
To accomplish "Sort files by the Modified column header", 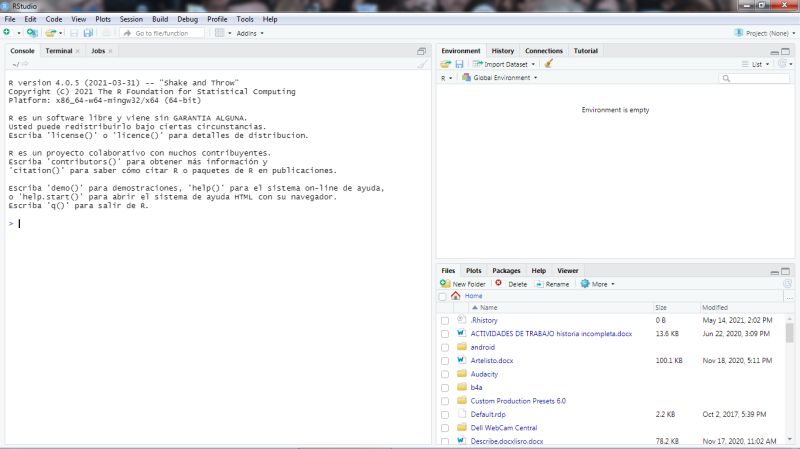I will (715, 308).
